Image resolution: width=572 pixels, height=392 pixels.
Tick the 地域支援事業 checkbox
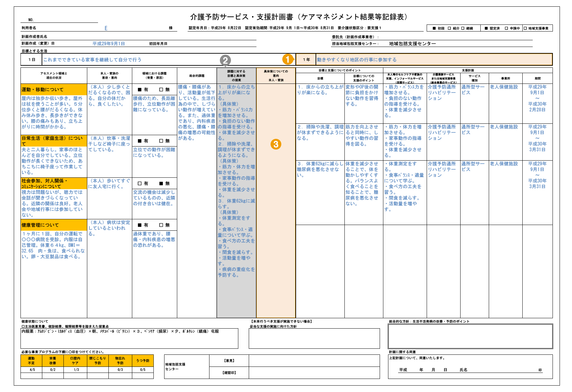[x=525, y=29]
